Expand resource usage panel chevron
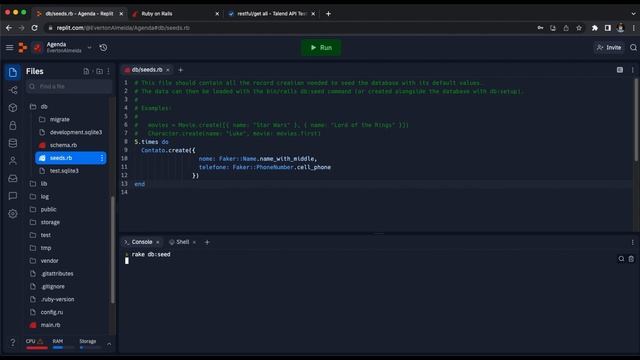 [x=109, y=344]
